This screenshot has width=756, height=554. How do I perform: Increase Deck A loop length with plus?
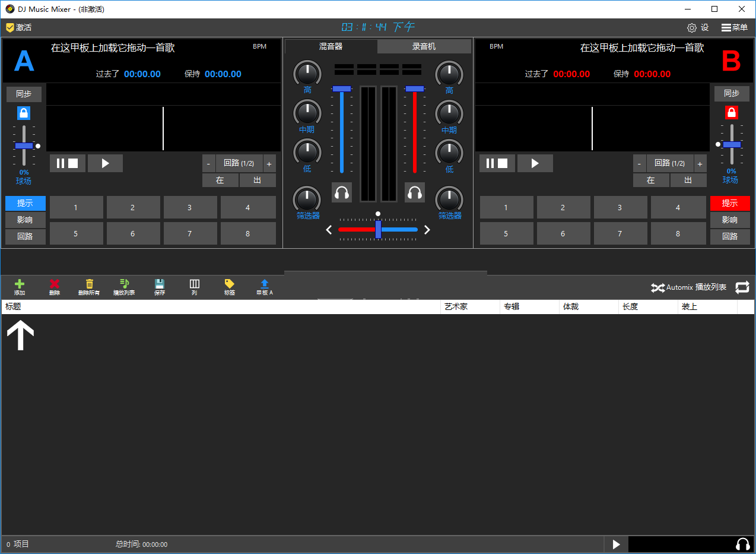(x=269, y=163)
